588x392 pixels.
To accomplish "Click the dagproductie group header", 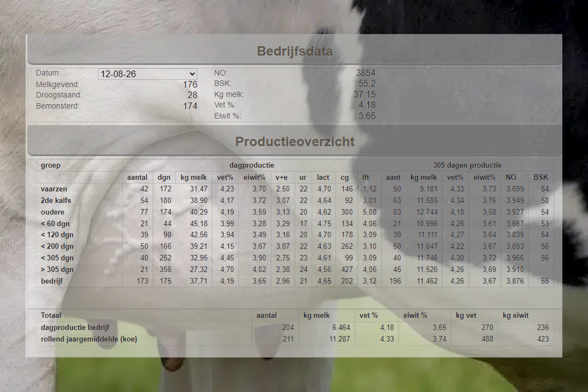I will coord(252,165).
